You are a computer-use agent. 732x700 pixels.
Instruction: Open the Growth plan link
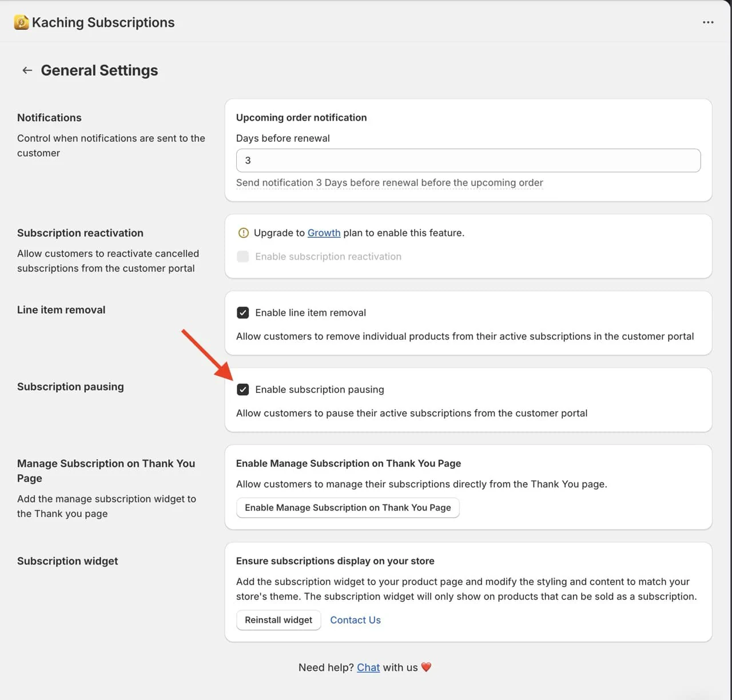pyautogui.click(x=324, y=233)
